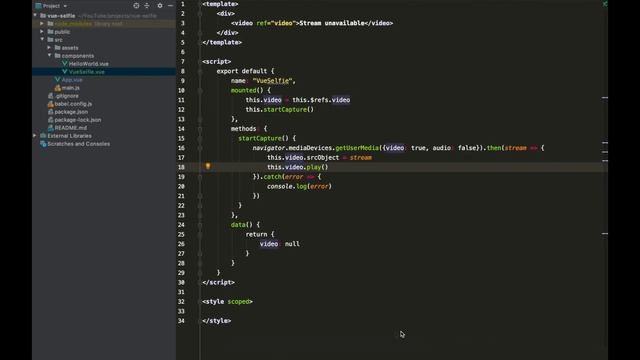Select the vue-selfie project root
This screenshot has width=640, height=360.
click(x=61, y=16)
